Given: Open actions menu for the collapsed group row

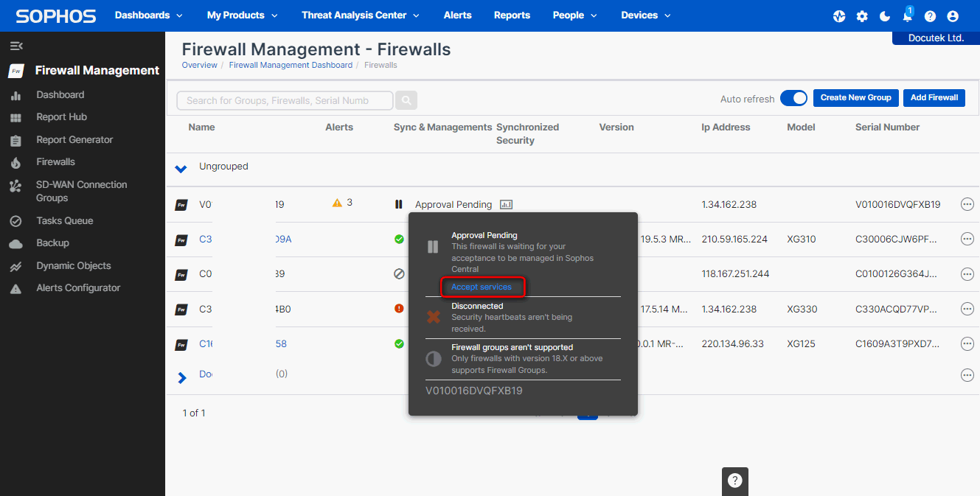Looking at the screenshot, I should point(967,375).
